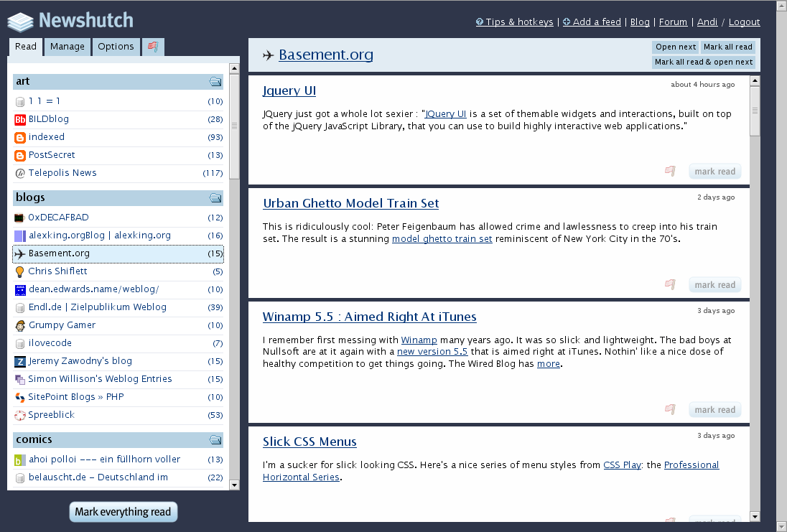This screenshot has height=532, width=787.
Task: Flag the Winamp 5.5 article
Action: (x=670, y=409)
